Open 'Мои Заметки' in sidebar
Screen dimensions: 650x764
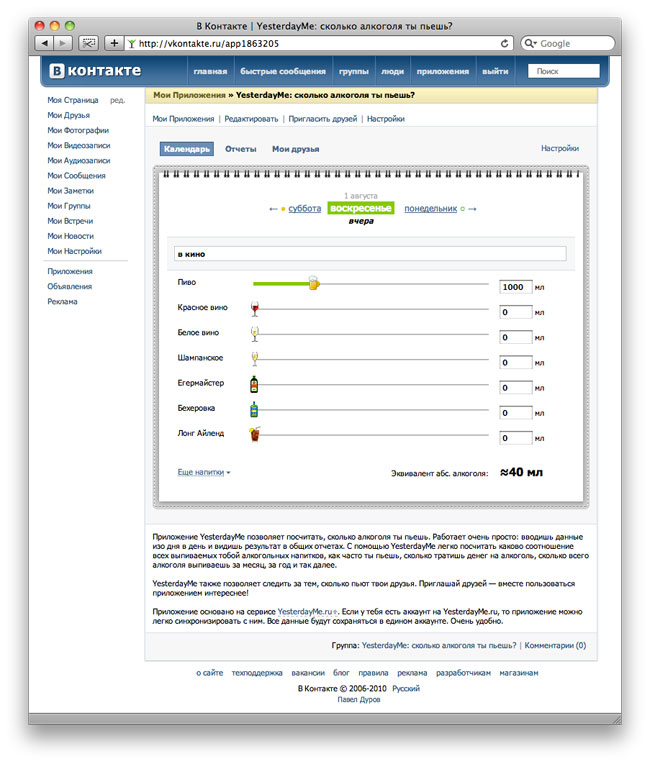pyautogui.click(x=71, y=191)
